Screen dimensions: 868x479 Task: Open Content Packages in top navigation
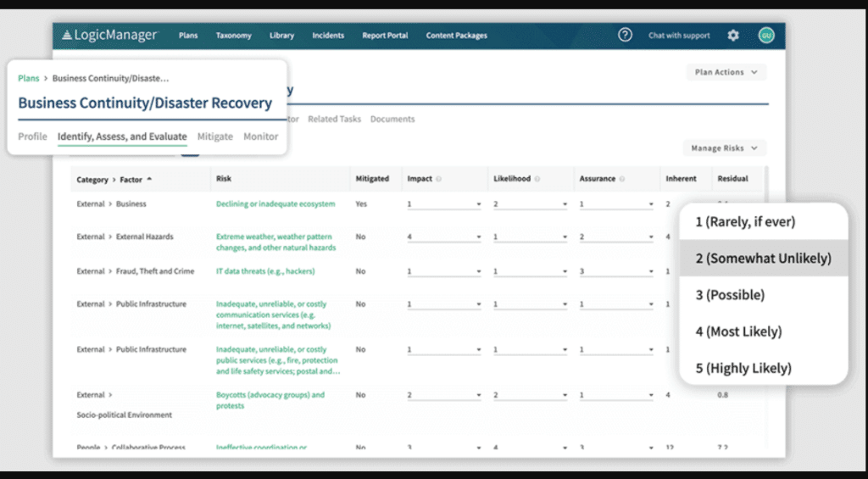tap(457, 36)
